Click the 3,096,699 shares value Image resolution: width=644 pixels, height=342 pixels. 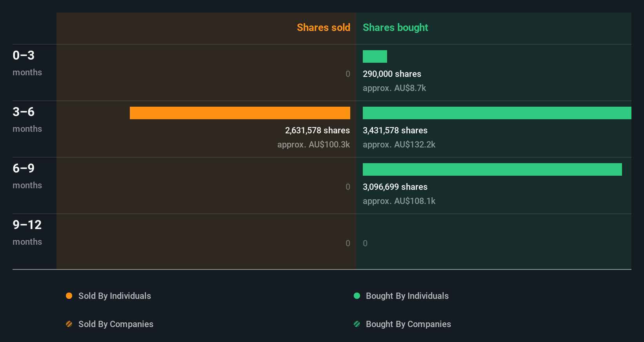click(x=395, y=187)
